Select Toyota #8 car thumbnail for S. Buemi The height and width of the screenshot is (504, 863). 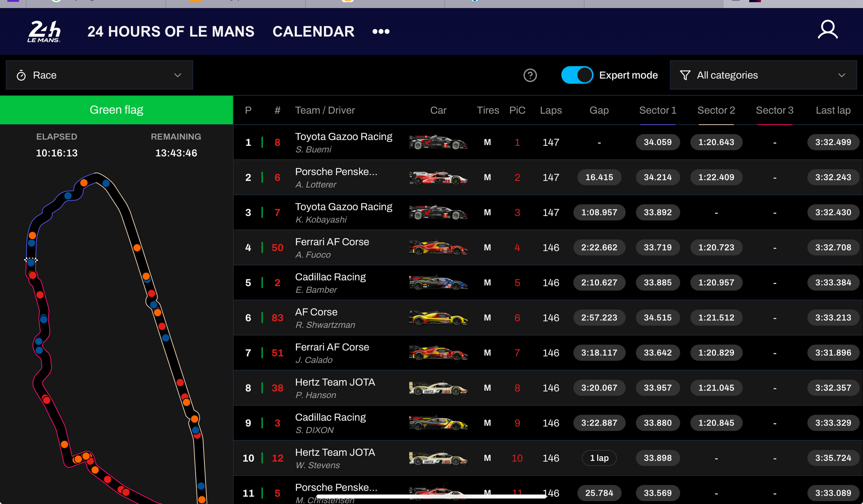coord(438,142)
